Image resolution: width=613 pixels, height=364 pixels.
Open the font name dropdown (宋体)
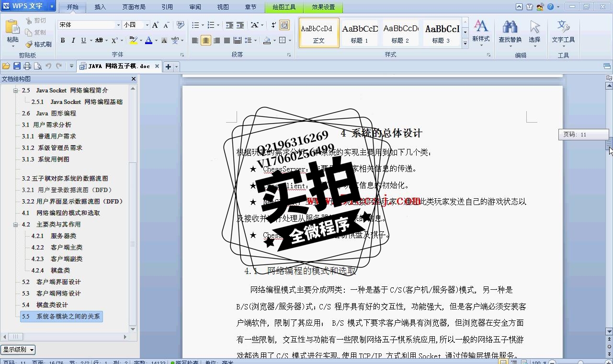coord(118,25)
